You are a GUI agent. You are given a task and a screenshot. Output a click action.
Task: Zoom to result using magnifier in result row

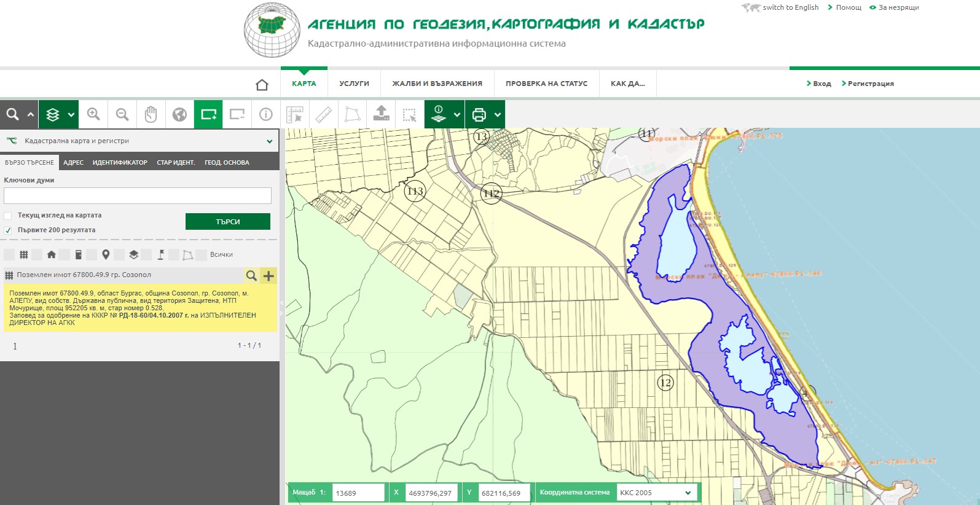(251, 276)
